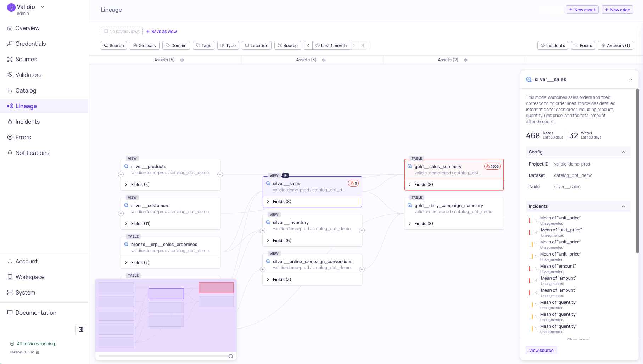This screenshot has height=364, width=643.
Task: Go to next time window arrow
Action: coord(354,45)
